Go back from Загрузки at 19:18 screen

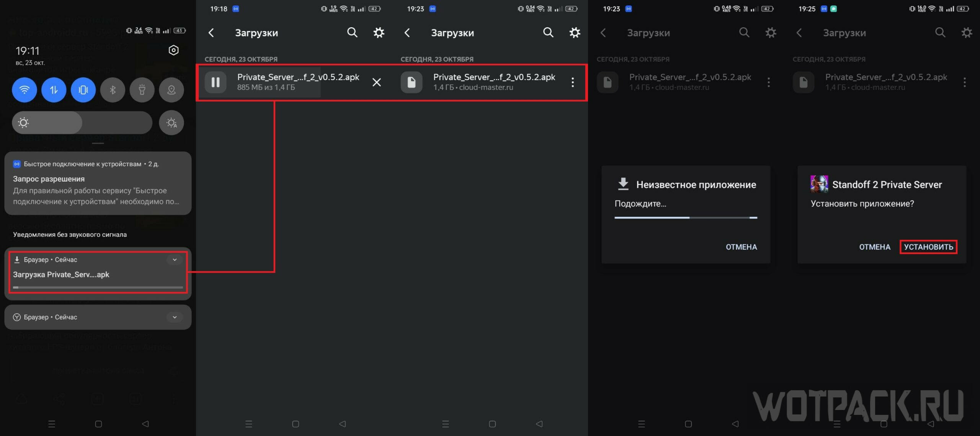[x=211, y=33]
